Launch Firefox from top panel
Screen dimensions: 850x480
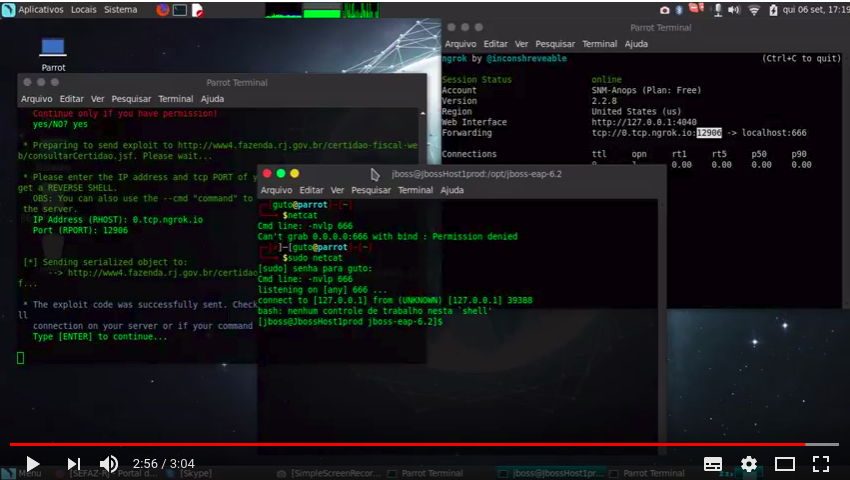(162, 10)
